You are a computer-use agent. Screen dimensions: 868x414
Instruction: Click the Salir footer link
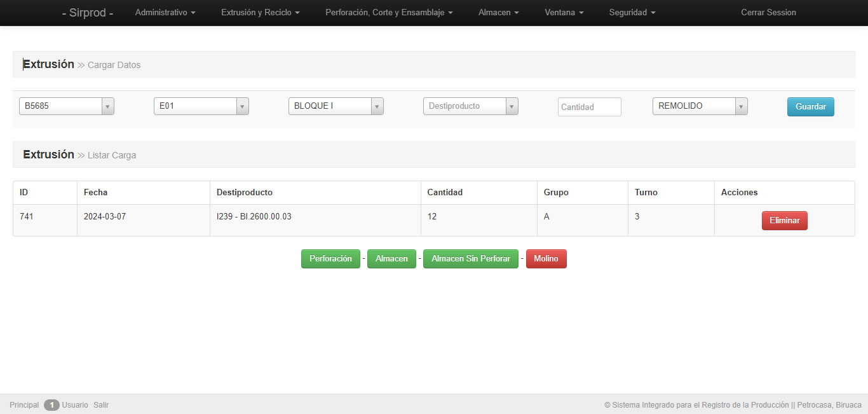(101, 405)
